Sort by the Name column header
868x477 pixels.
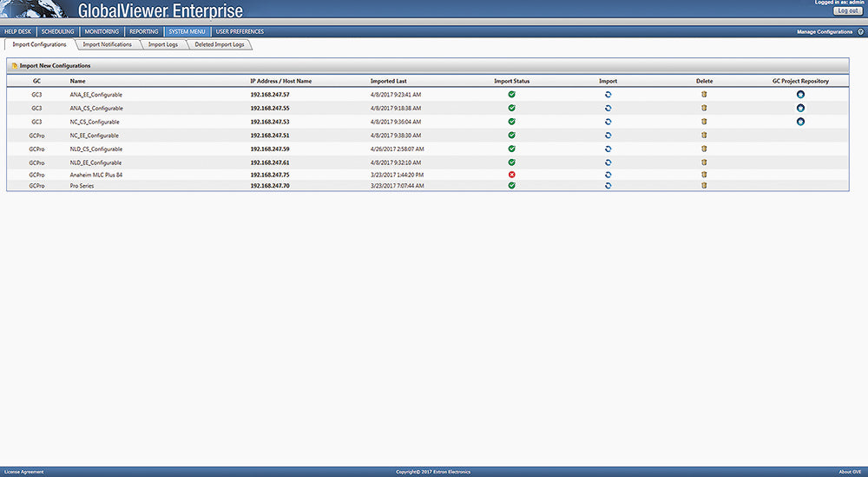77,81
